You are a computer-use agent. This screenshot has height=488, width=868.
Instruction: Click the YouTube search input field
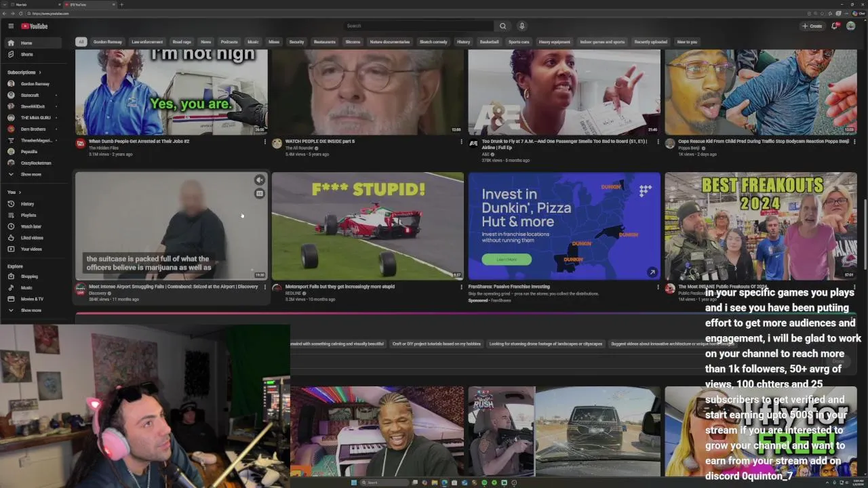(418, 26)
